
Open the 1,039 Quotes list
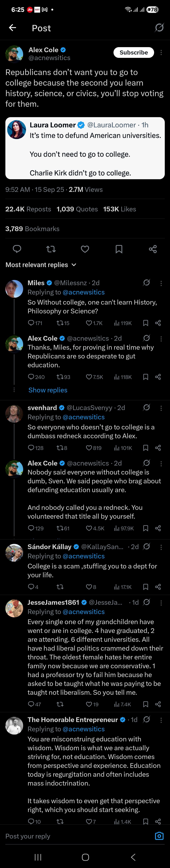click(x=77, y=209)
